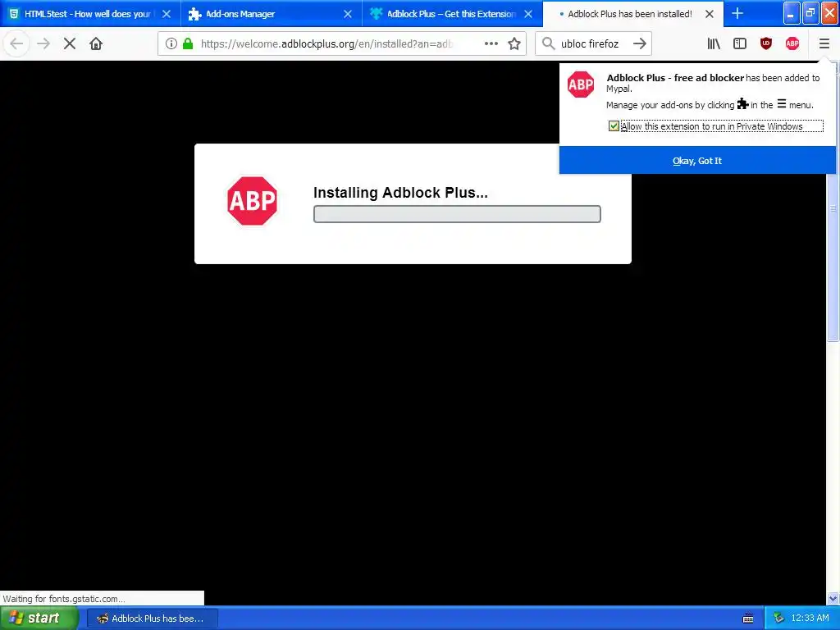The image size is (840, 630).
Task: Select Adblock Plus taskbar window button
Action: (152, 619)
